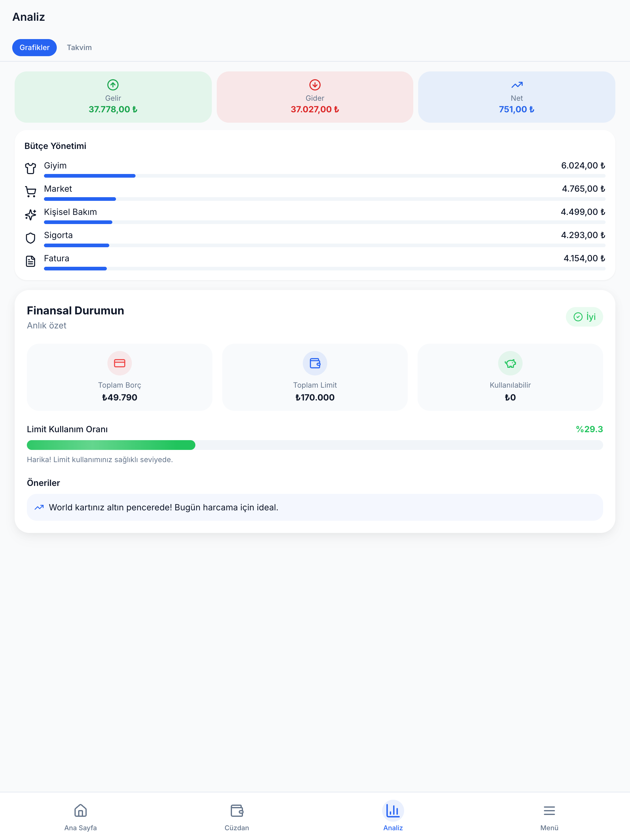Open the Gelir summary card

(113, 97)
